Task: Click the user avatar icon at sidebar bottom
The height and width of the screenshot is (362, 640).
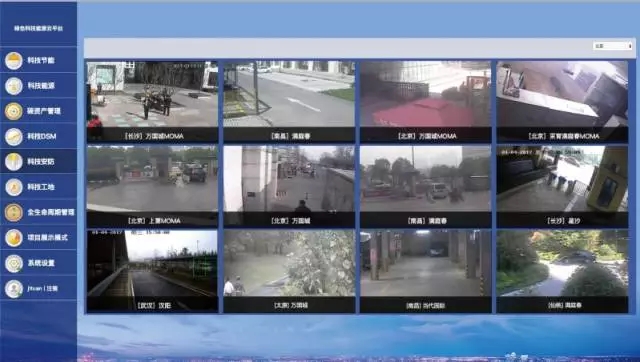Action: click(13, 289)
